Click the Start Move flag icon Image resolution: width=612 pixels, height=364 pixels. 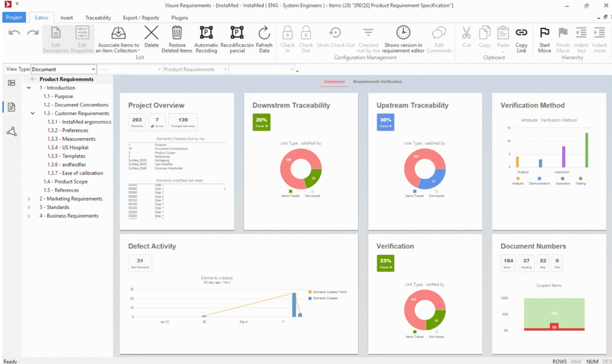(544, 32)
